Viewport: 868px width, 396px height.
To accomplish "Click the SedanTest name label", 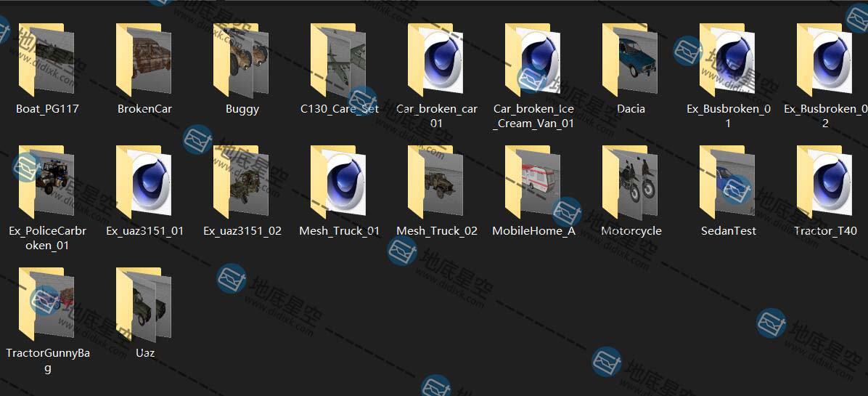I will coord(729,231).
